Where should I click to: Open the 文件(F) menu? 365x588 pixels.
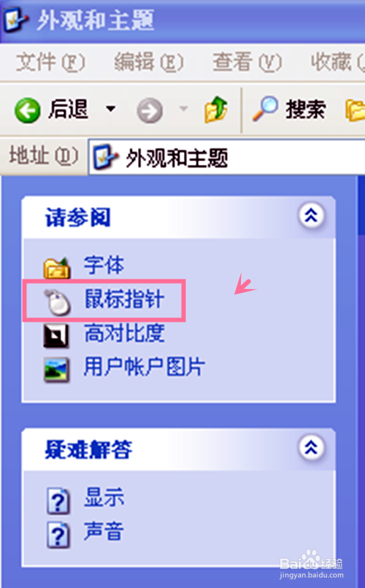(50, 62)
